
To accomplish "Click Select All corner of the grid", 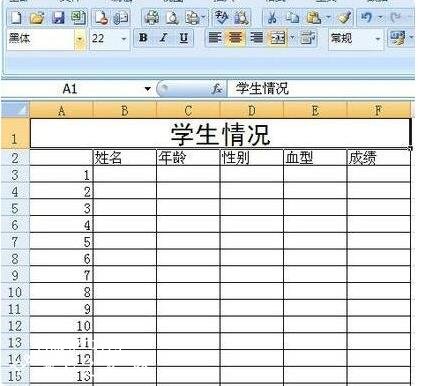I will (x=15, y=110).
